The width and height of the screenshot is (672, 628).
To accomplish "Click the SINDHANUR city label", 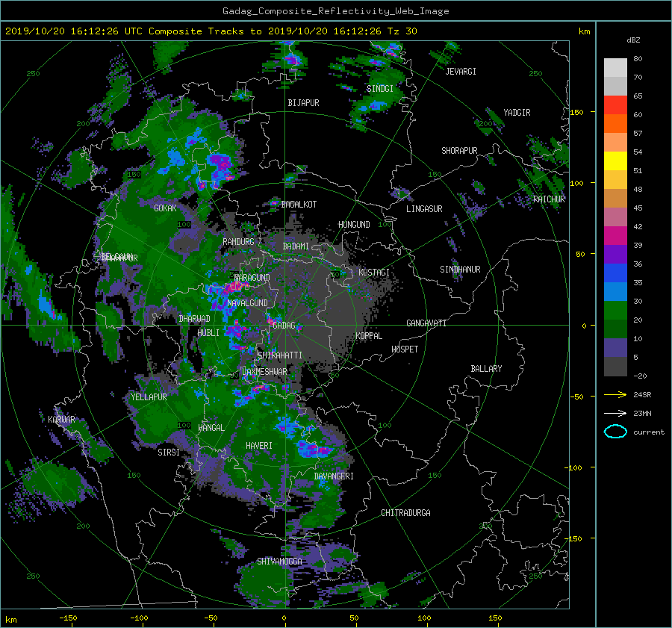I will [x=460, y=270].
